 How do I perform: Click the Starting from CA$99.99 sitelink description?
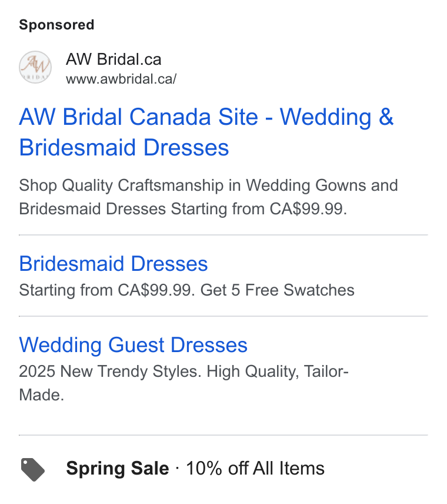click(x=107, y=290)
